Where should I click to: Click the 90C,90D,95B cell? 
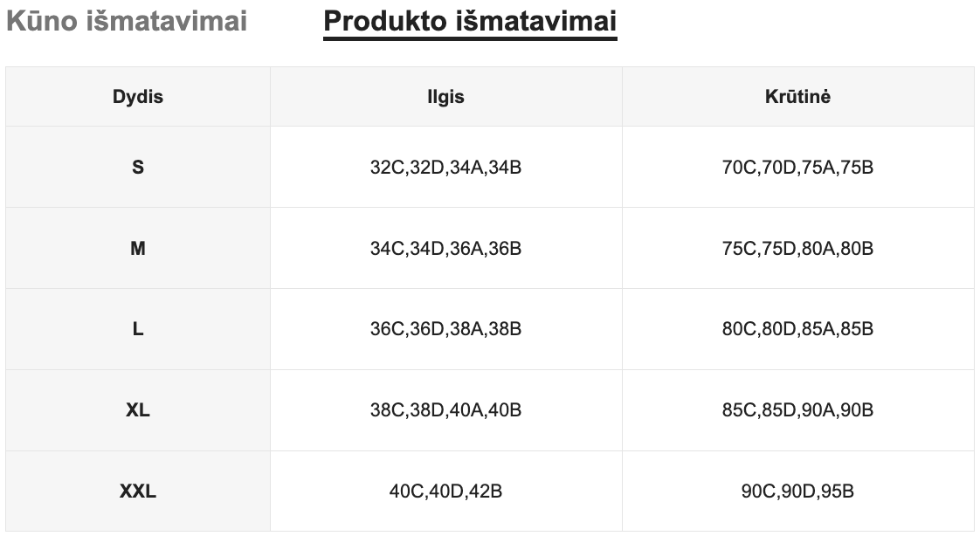797,491
